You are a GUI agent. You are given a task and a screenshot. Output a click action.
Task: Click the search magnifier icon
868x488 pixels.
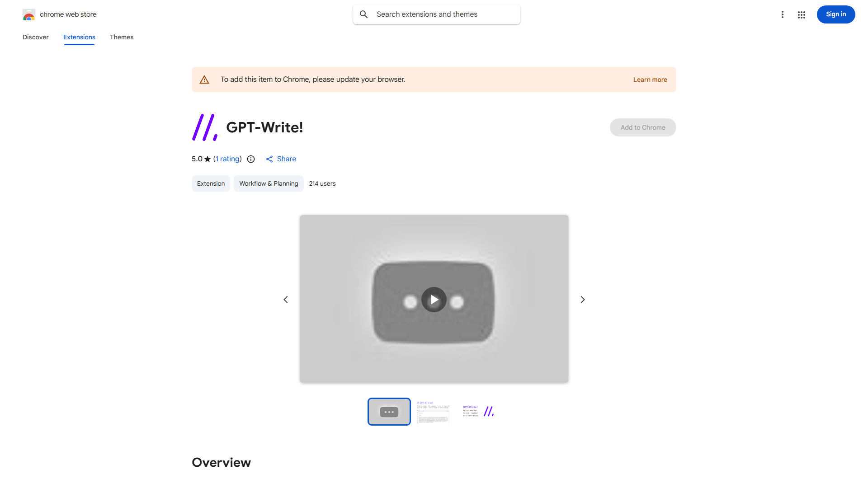(x=364, y=14)
